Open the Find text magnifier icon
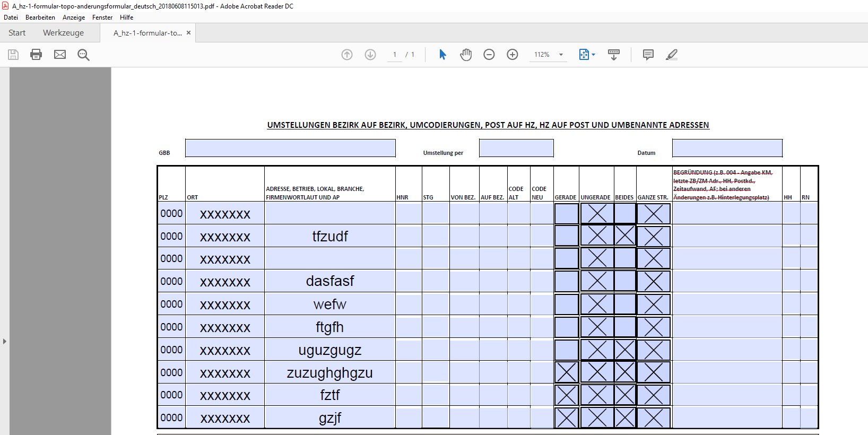This screenshot has width=868, height=435. pos(83,55)
